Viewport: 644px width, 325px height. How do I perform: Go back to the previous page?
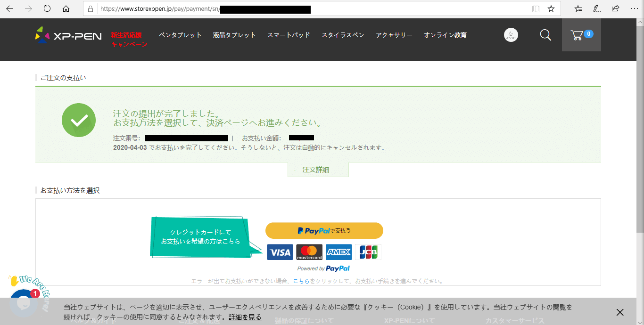(x=9, y=8)
